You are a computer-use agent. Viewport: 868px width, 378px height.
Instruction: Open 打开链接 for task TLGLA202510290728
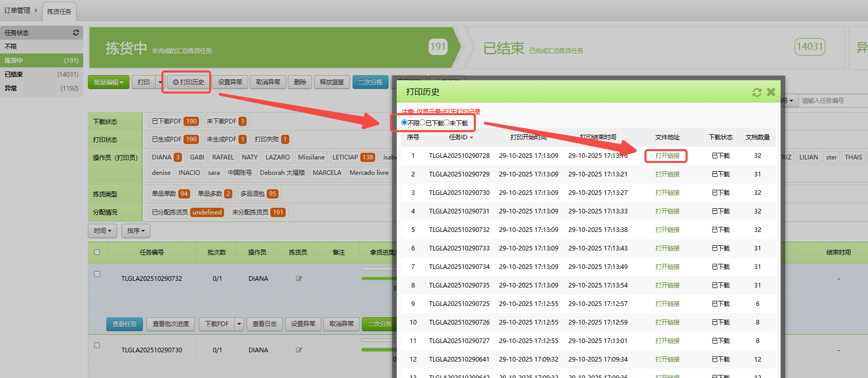coord(667,156)
